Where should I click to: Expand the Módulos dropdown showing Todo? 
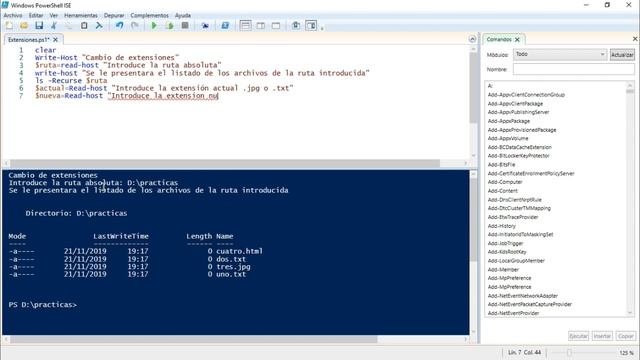click(560, 54)
